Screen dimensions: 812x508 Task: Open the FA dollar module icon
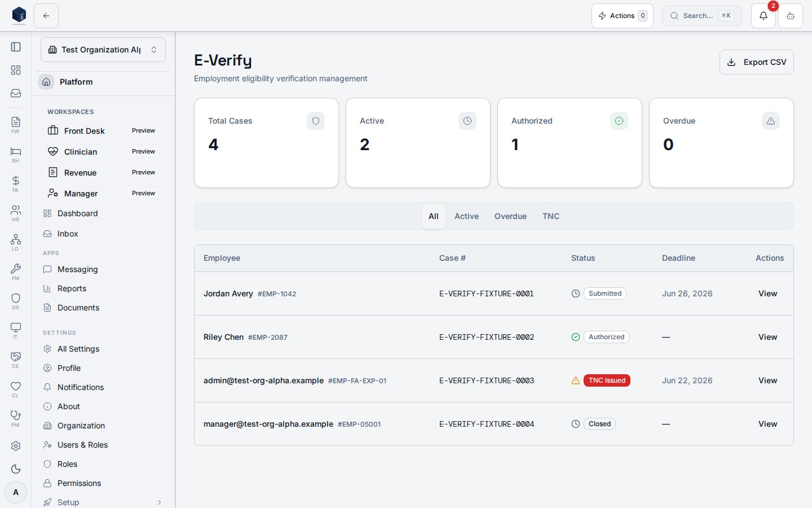16,183
